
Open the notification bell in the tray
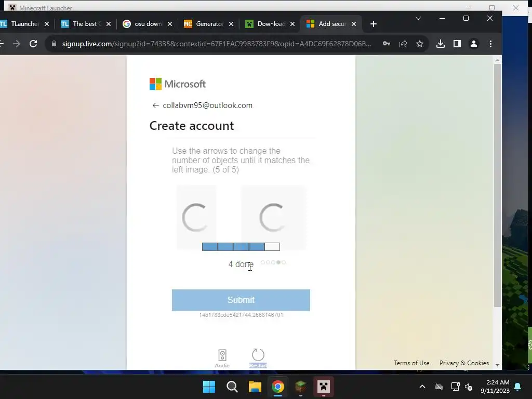[x=518, y=387]
